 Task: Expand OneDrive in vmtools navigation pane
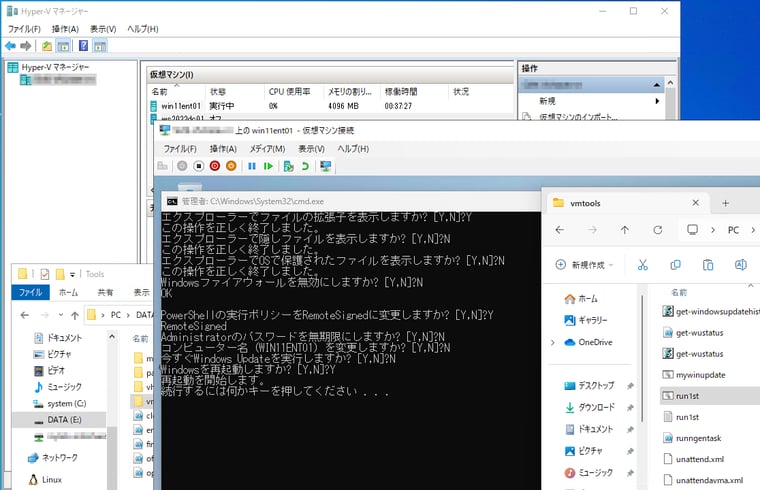553,343
